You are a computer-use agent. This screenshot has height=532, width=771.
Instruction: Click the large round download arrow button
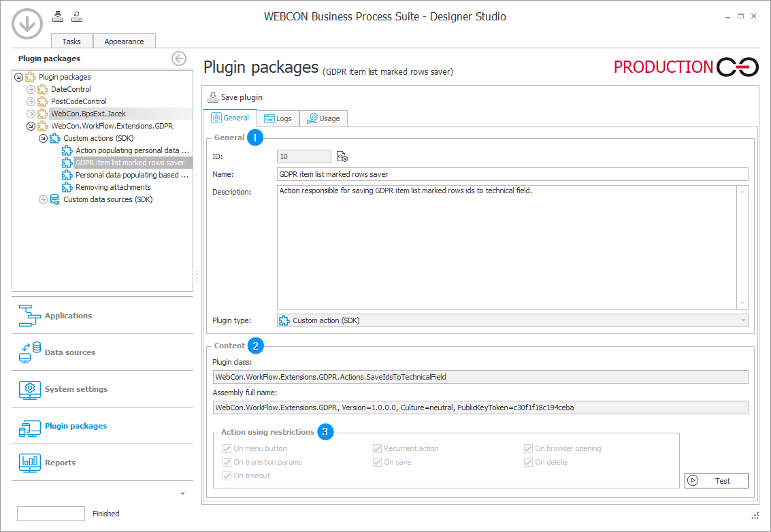click(x=27, y=24)
